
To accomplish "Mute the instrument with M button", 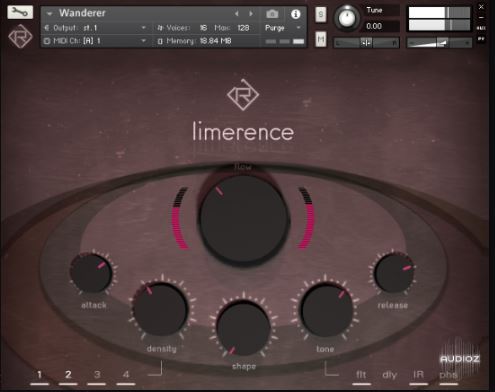I will 321,39.
